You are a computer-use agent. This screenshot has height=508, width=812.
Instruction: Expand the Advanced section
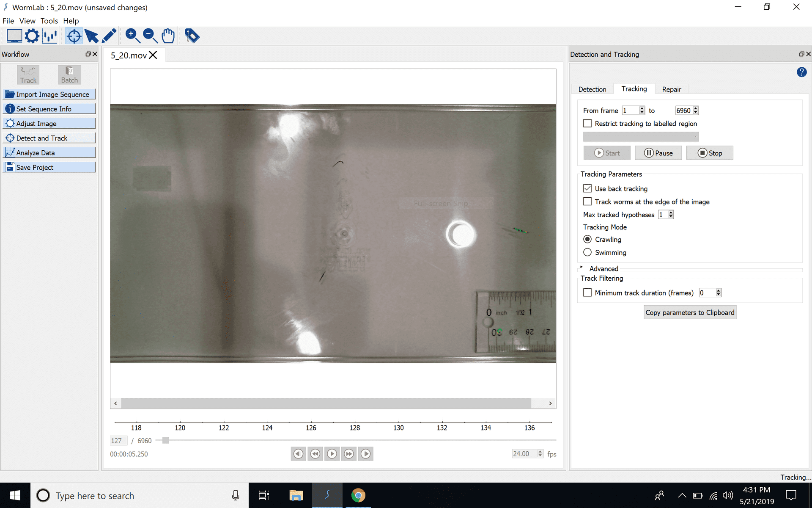[582, 268]
